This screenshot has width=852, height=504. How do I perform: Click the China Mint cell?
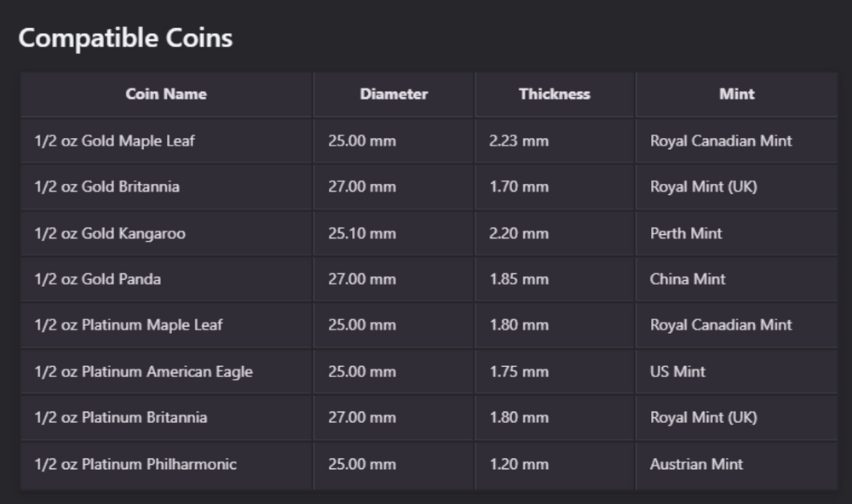[688, 279]
